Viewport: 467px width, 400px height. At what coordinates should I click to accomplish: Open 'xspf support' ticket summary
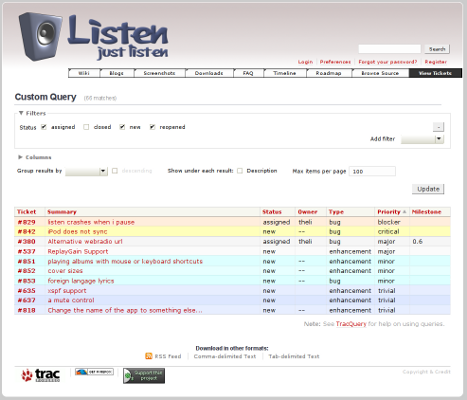[67, 291]
